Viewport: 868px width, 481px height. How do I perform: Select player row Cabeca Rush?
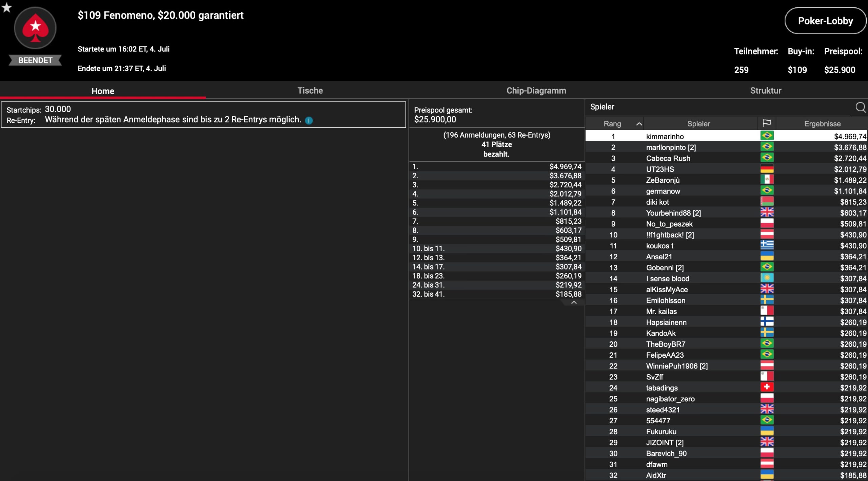[x=668, y=158]
